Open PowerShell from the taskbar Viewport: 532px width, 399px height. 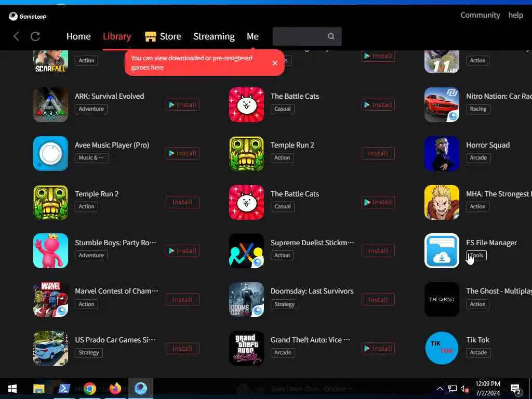click(64, 389)
